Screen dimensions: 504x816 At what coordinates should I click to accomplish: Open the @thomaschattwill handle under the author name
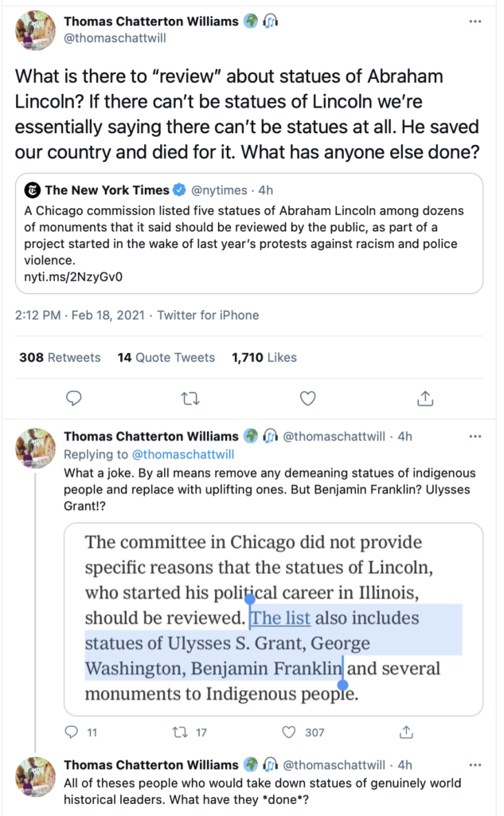tap(115, 38)
